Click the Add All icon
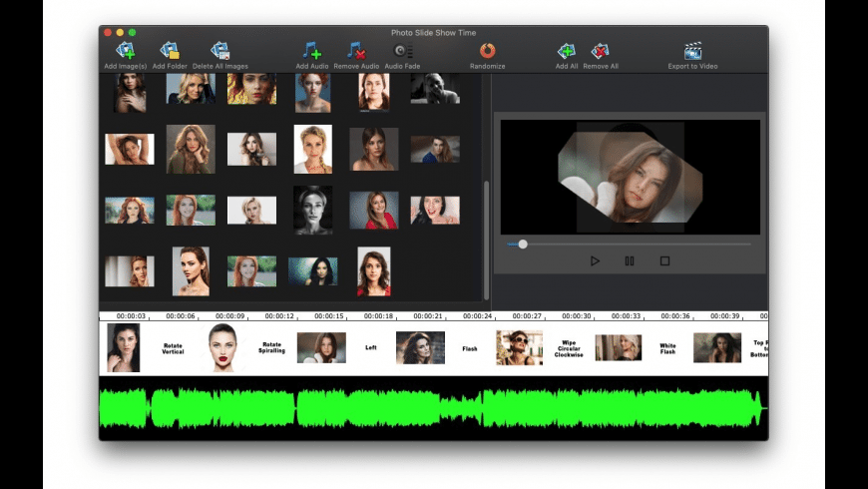 (566, 51)
